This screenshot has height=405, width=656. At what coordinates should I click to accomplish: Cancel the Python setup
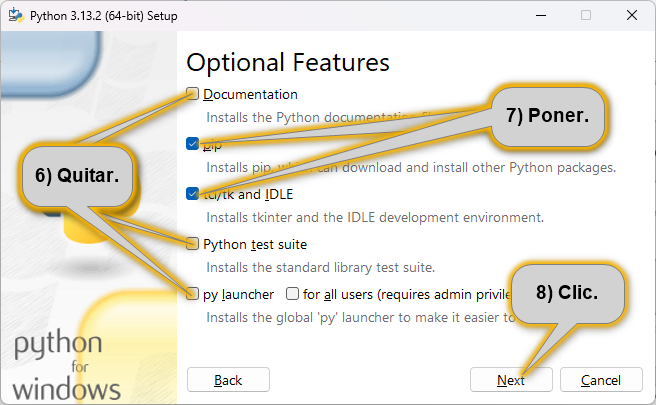(x=601, y=380)
